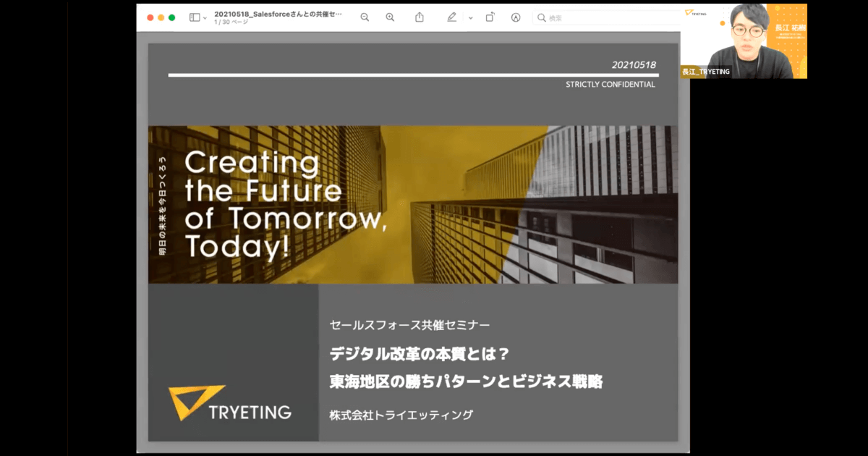Click the '1 / 30 ページ' page indicator

[231, 22]
